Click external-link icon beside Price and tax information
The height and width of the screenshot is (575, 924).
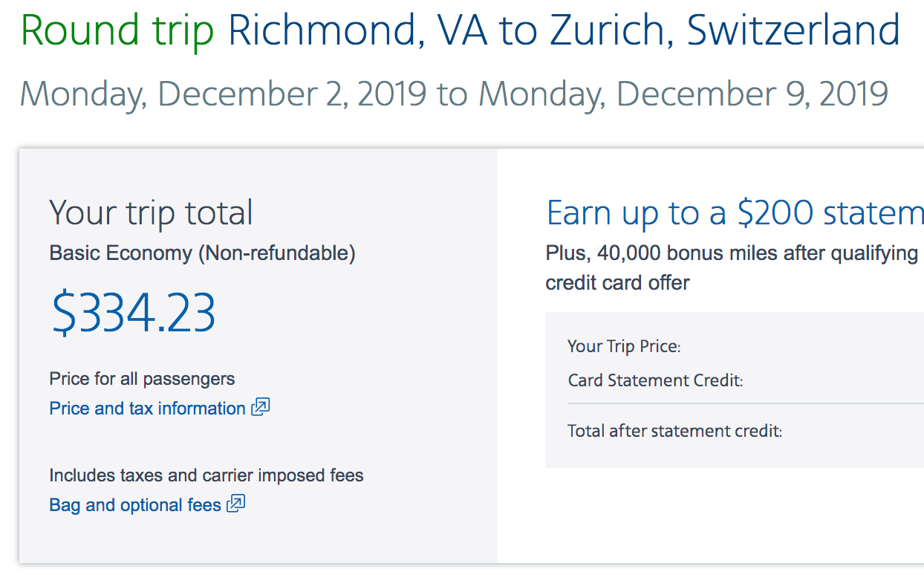tap(261, 407)
